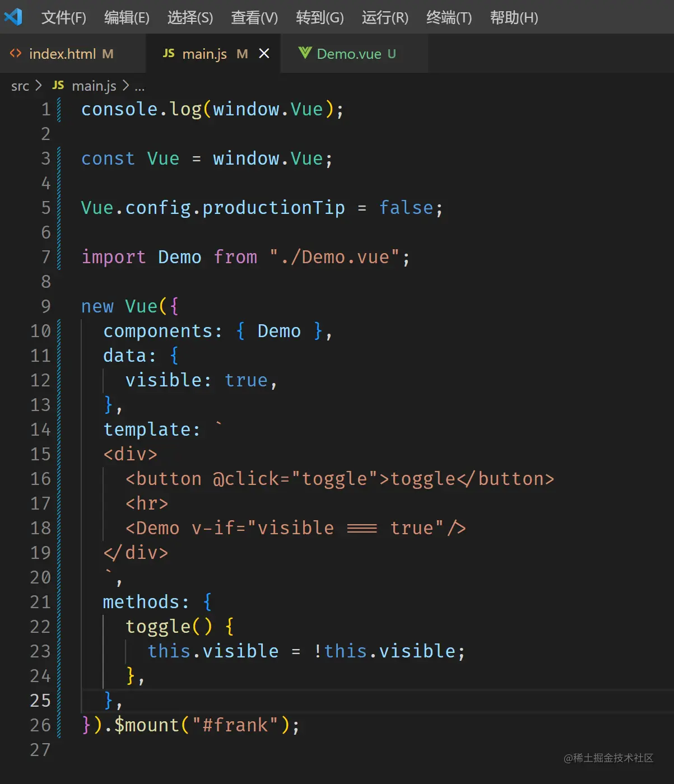Open the 选择(S) menu
The width and height of the screenshot is (674, 784).
click(190, 18)
